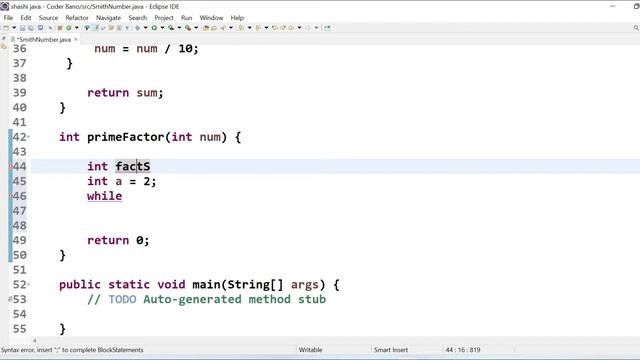640x360 pixels.
Task: Click the External Tools run icon
Action: [188, 28]
